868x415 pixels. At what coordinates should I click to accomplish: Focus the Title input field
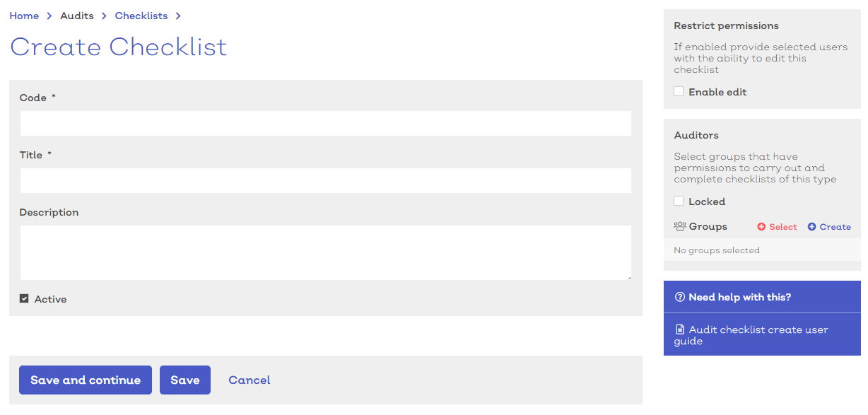click(325, 180)
